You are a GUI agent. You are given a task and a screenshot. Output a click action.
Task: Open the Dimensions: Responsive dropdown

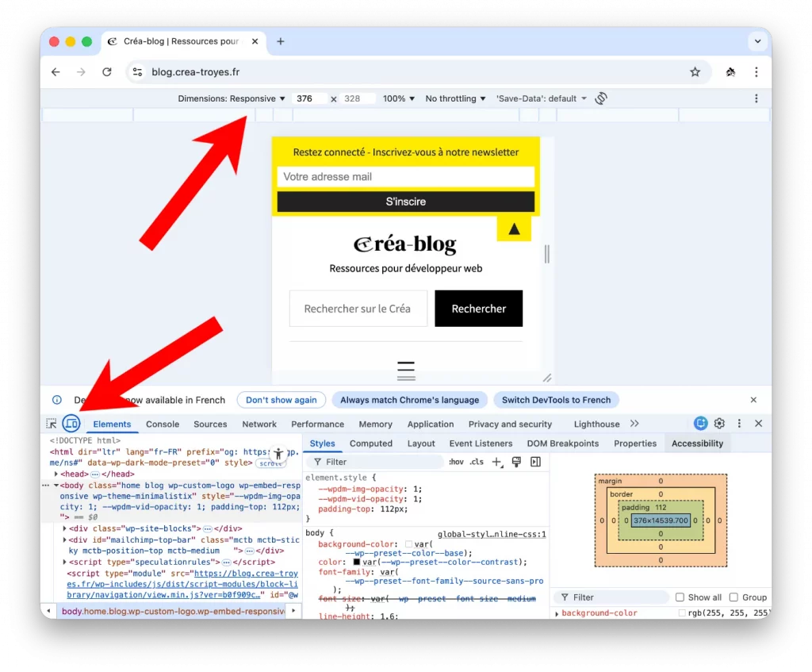click(x=232, y=98)
